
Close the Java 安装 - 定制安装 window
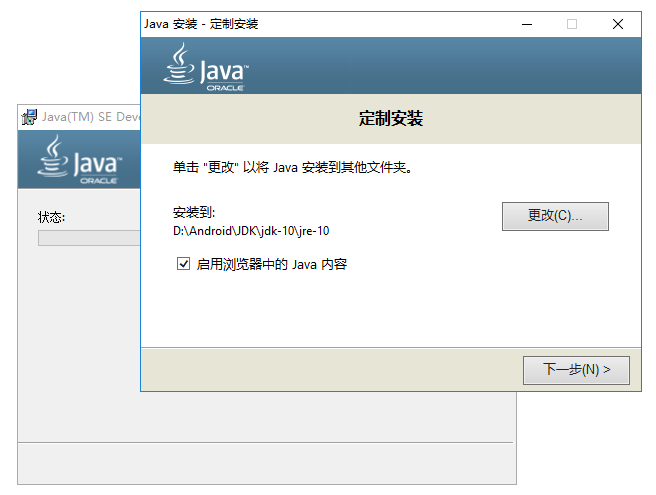[x=618, y=24]
